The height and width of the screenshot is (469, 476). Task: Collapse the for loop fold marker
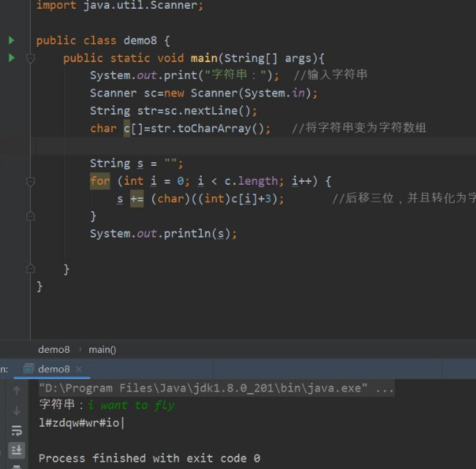click(x=31, y=181)
